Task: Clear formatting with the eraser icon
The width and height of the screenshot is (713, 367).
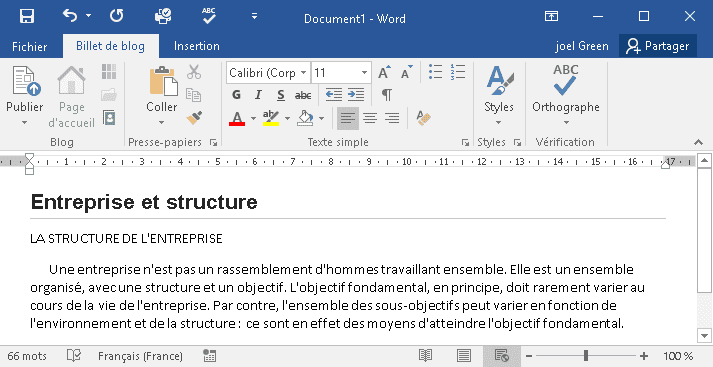Action: [x=423, y=118]
